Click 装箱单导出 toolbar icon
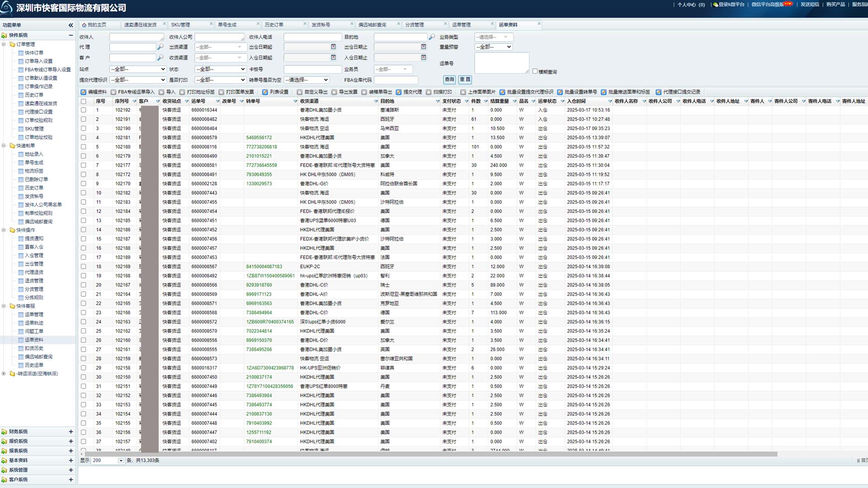Image resolution: width=868 pixels, height=488 pixels. click(x=364, y=92)
